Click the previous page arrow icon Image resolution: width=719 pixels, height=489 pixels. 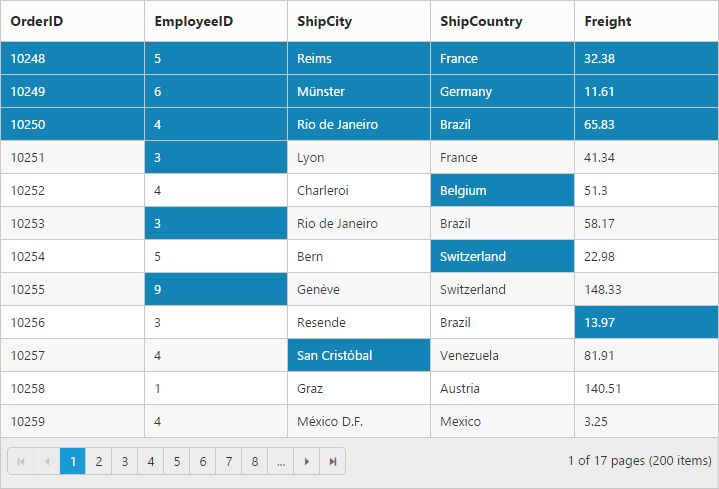[x=46, y=461]
